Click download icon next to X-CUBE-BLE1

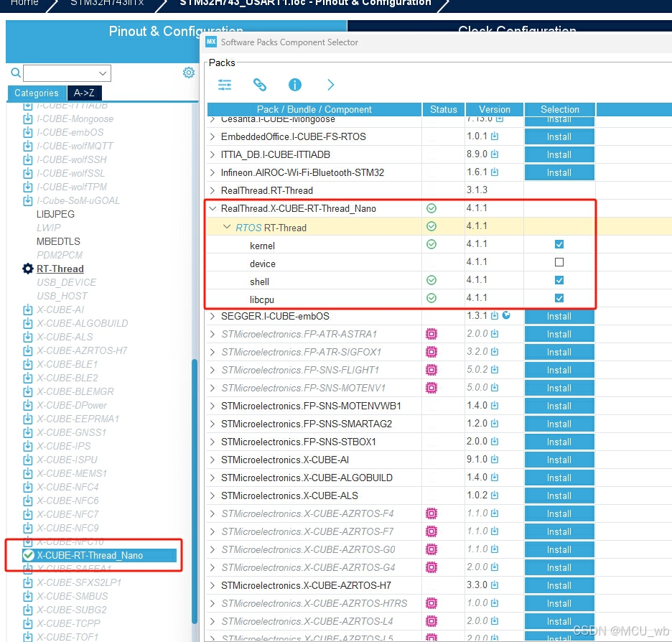(x=28, y=364)
